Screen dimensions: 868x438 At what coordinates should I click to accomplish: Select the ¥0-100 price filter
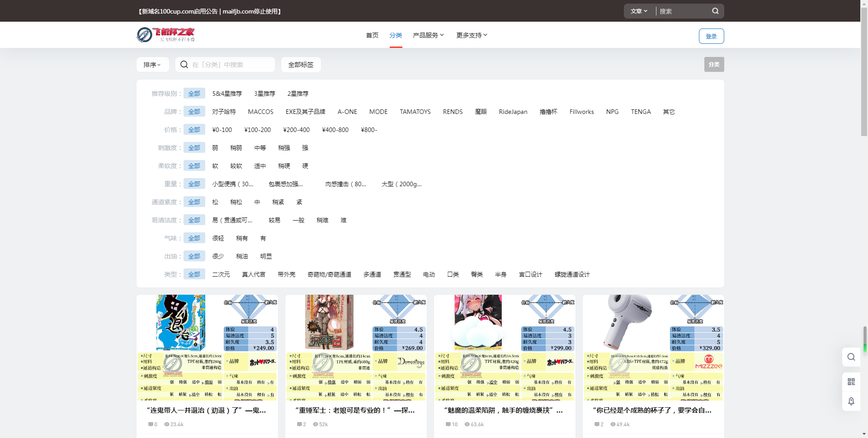click(222, 130)
